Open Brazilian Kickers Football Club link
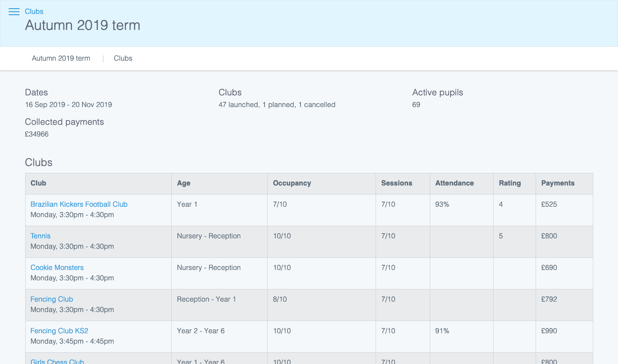Screen dimensions: 618x364 79,205
